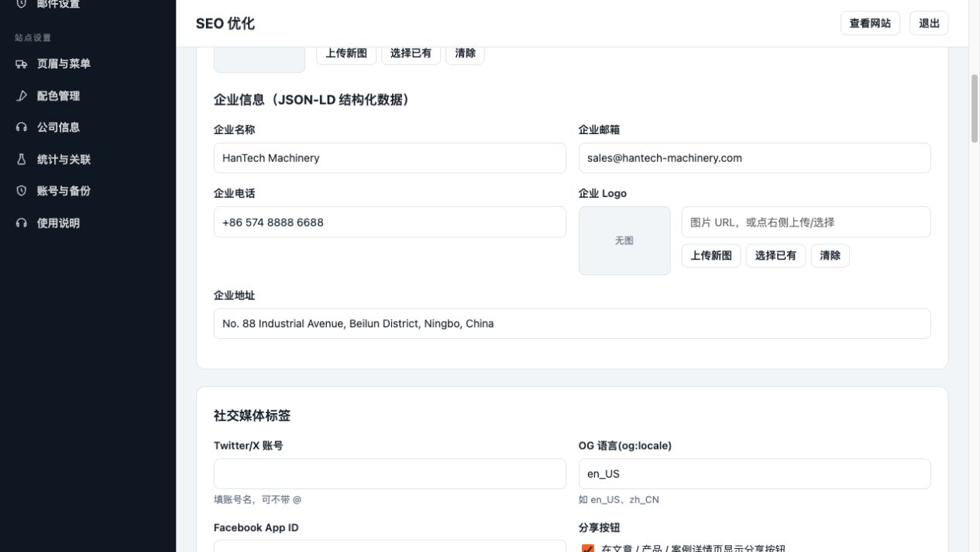Click 退出 button

point(929,23)
